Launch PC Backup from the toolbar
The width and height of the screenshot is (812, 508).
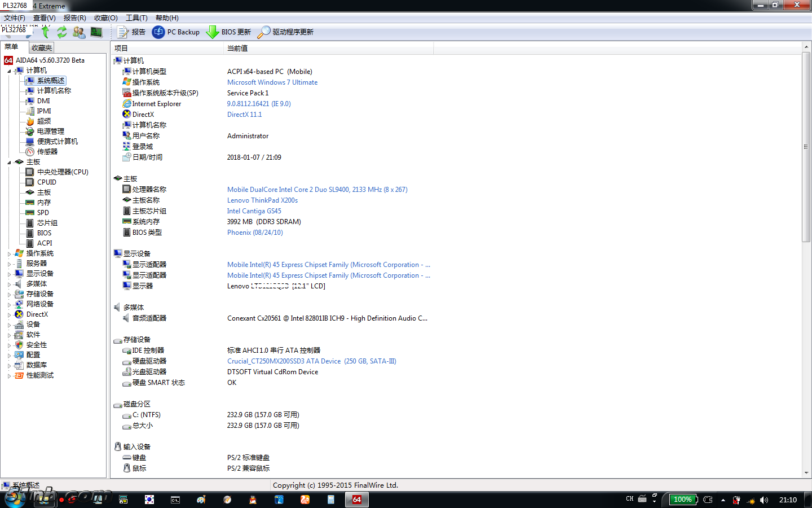[x=176, y=32]
